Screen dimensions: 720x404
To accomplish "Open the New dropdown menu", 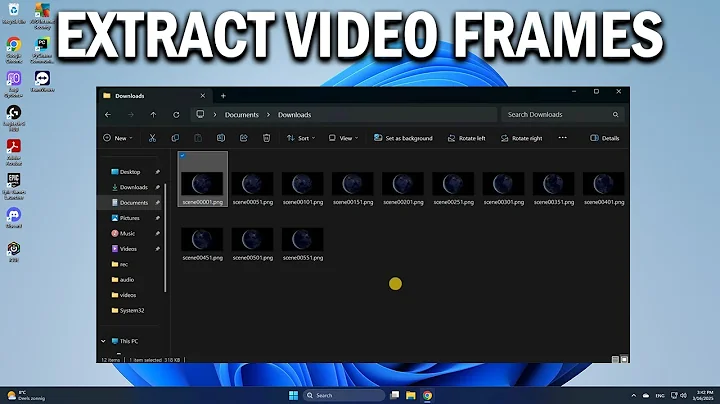I will click(x=118, y=138).
